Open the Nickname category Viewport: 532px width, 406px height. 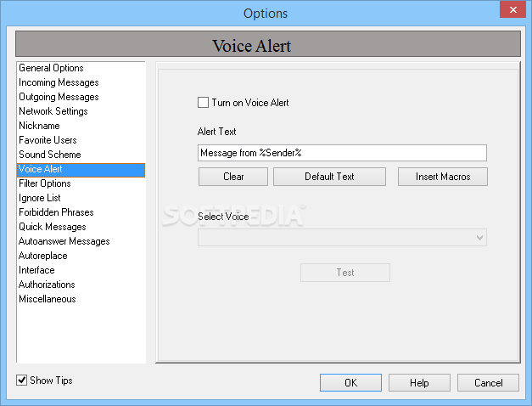(x=81, y=126)
